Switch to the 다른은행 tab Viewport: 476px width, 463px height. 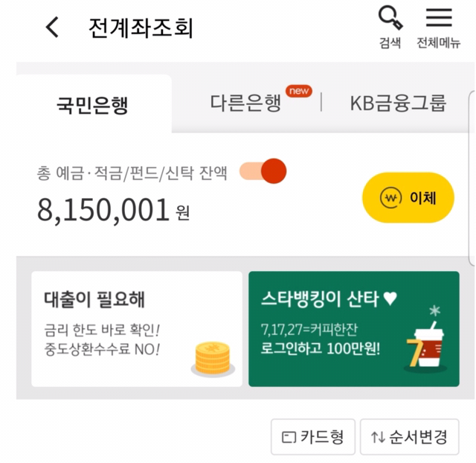[x=245, y=103]
